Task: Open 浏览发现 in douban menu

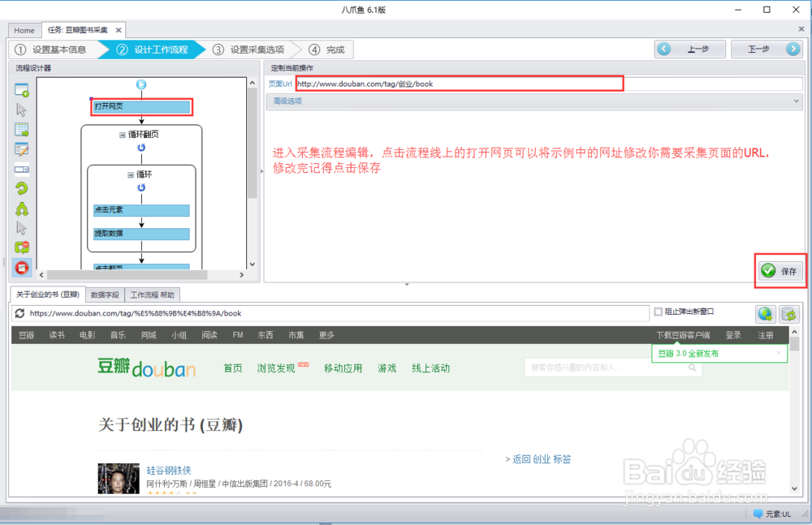Action: coord(276,368)
